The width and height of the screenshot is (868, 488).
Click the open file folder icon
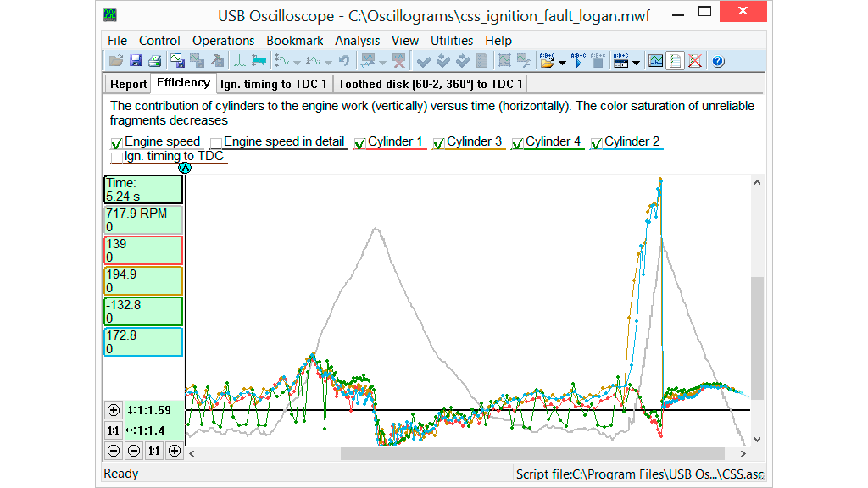tap(117, 61)
